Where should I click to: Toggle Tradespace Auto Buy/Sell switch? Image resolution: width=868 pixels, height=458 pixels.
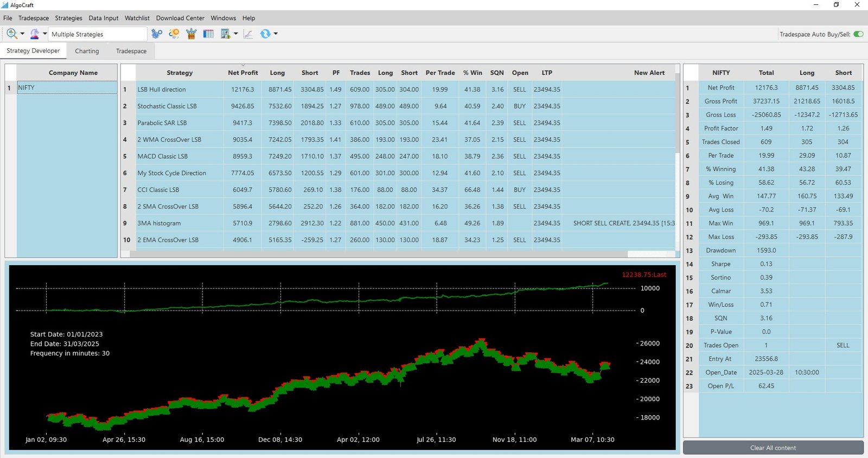(858, 34)
